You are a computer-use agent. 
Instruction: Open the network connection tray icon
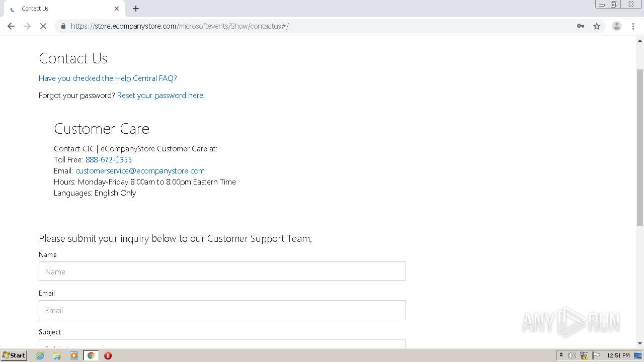pos(584,355)
